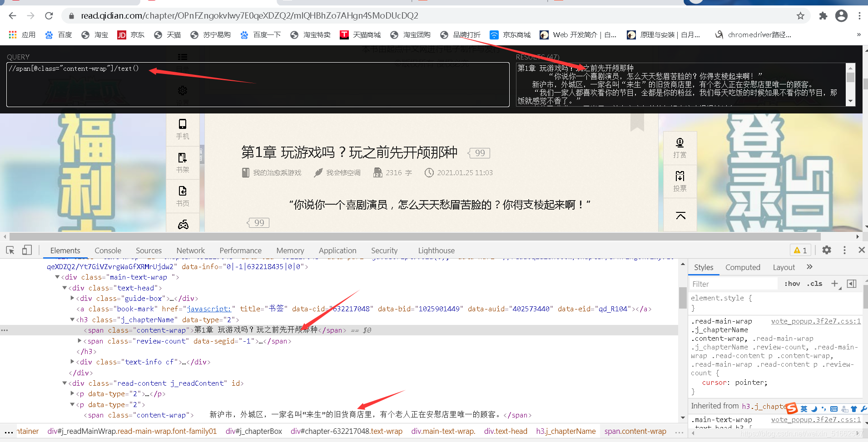
Task: Switch to the Sources tab
Action: pyautogui.click(x=149, y=250)
